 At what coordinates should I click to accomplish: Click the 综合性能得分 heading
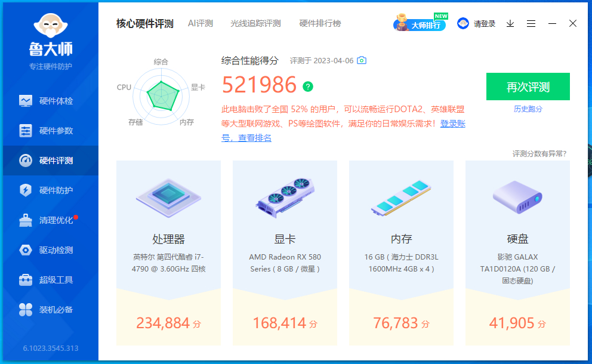click(250, 60)
